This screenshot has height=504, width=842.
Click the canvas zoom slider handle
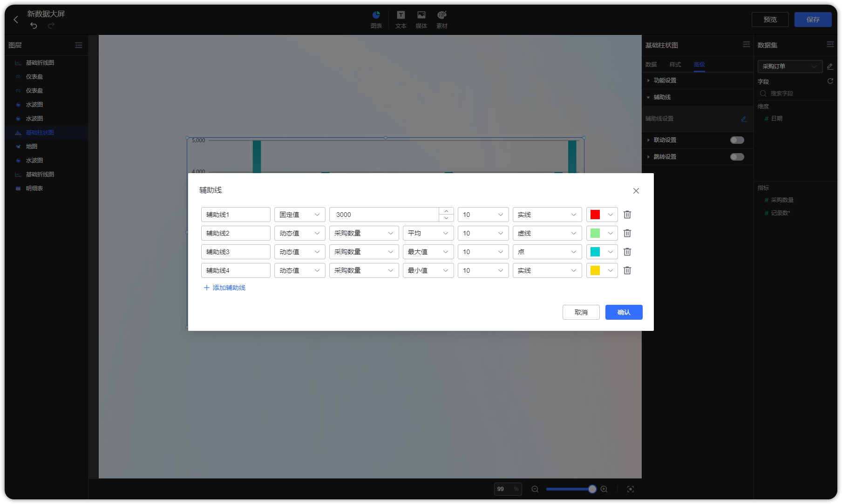[x=592, y=489]
